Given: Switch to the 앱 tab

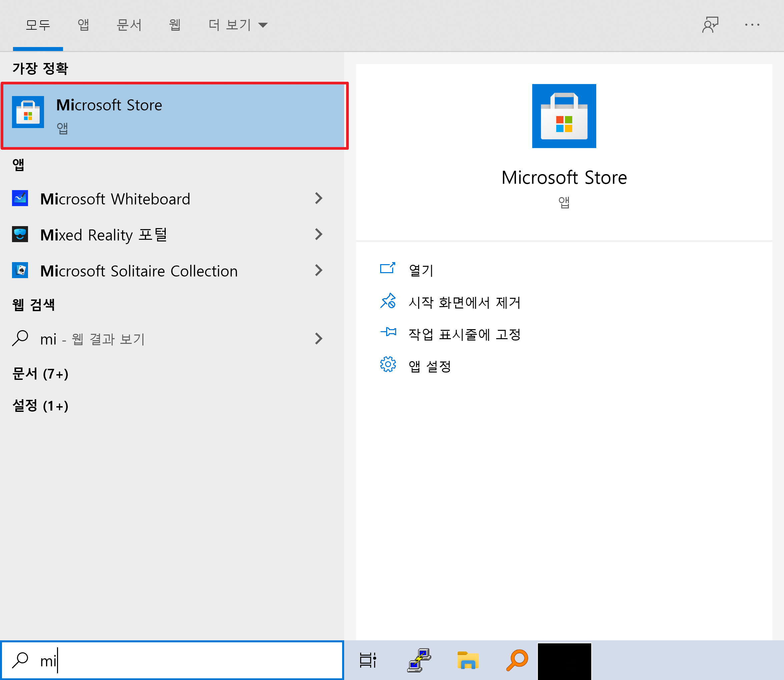Looking at the screenshot, I should click(x=83, y=25).
